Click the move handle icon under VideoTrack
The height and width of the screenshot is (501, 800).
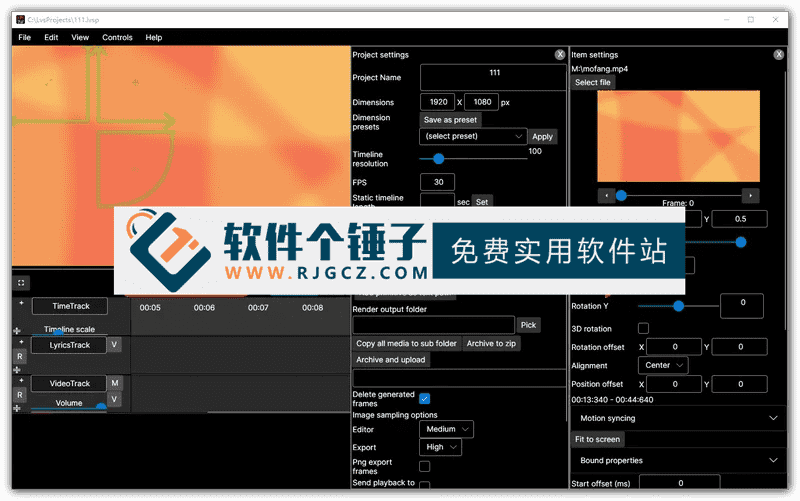click(17, 408)
